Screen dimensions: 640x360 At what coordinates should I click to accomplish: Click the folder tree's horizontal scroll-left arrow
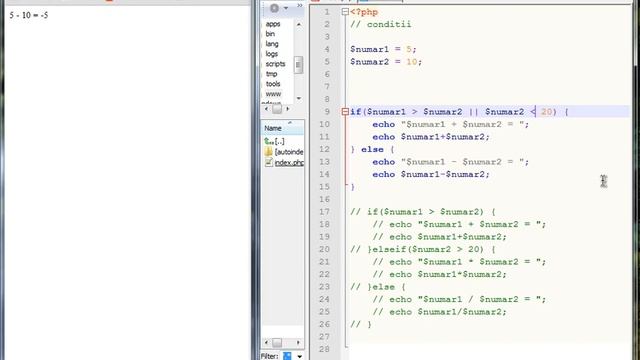[267, 109]
